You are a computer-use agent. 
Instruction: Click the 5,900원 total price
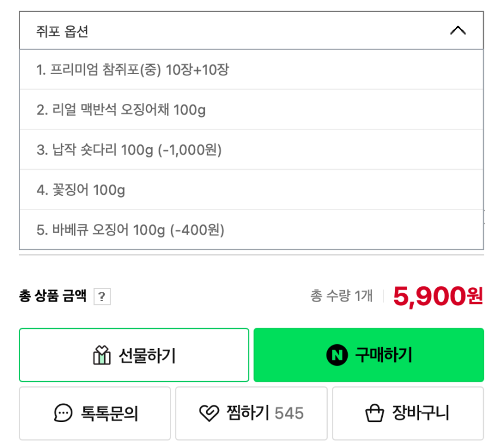(438, 296)
